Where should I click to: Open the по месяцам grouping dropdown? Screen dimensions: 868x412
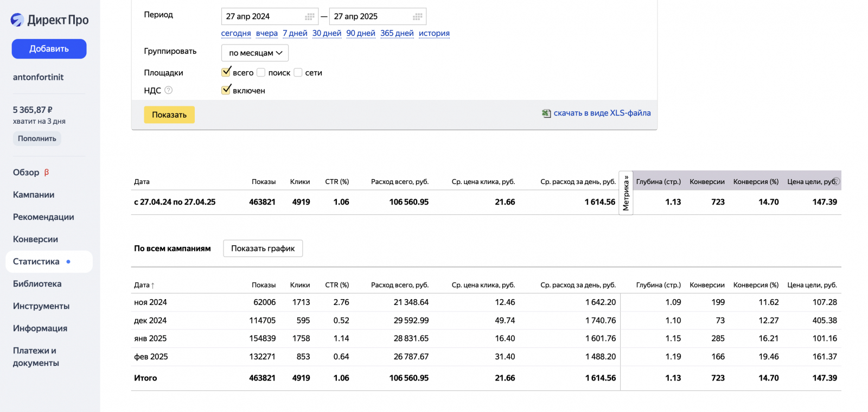(255, 53)
